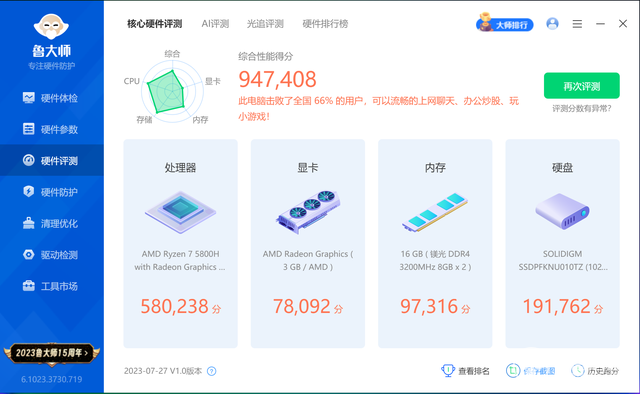Image resolution: width=640 pixels, height=394 pixels.
Task: Click the 驱动检测 sidebar icon
Action: click(29, 255)
